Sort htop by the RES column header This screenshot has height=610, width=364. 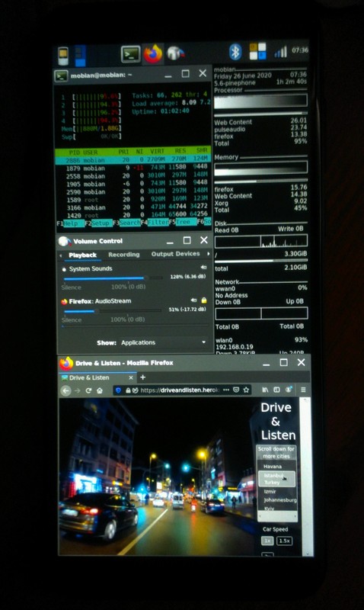point(180,151)
